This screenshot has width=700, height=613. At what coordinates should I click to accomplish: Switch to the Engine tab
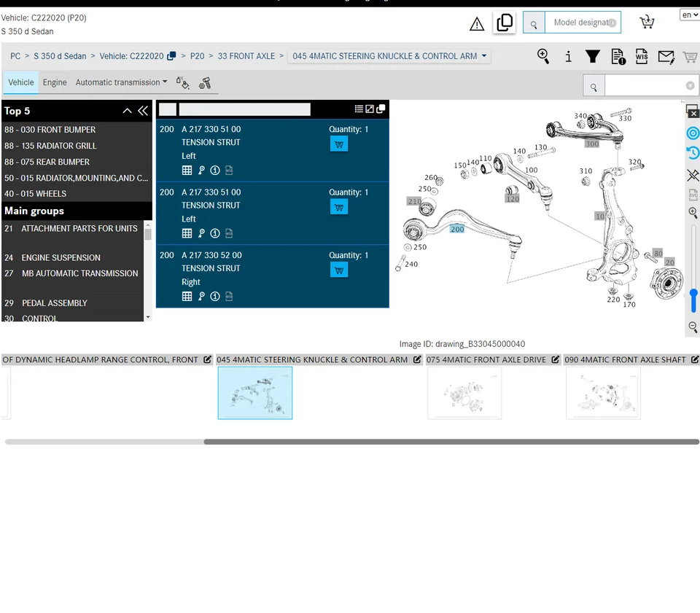[x=55, y=82]
